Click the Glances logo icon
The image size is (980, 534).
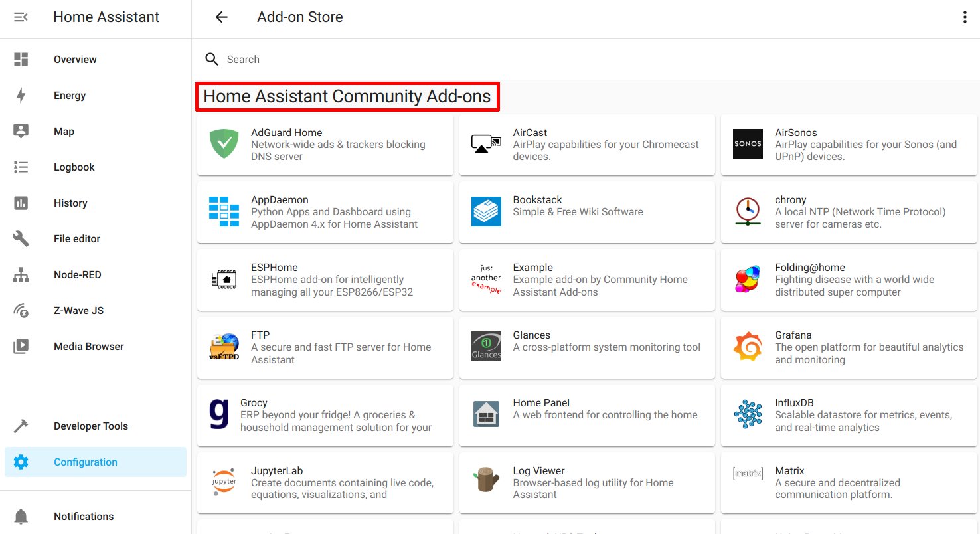(x=486, y=347)
